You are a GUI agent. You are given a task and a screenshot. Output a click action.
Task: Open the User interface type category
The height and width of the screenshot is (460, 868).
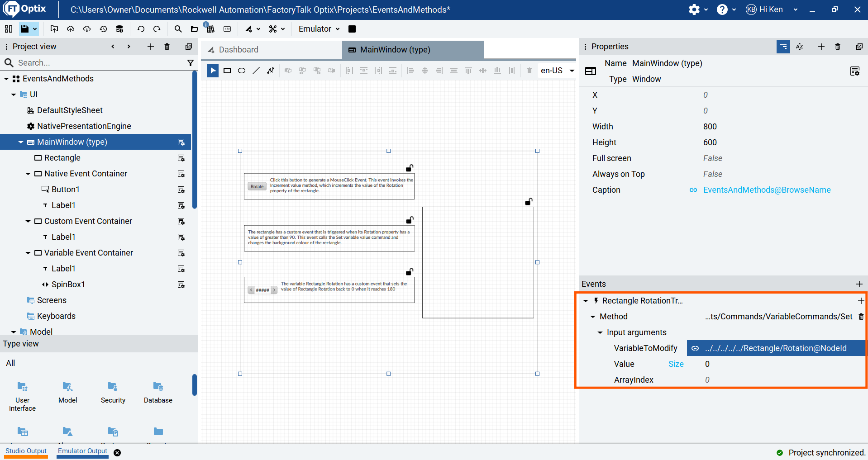pyautogui.click(x=23, y=396)
